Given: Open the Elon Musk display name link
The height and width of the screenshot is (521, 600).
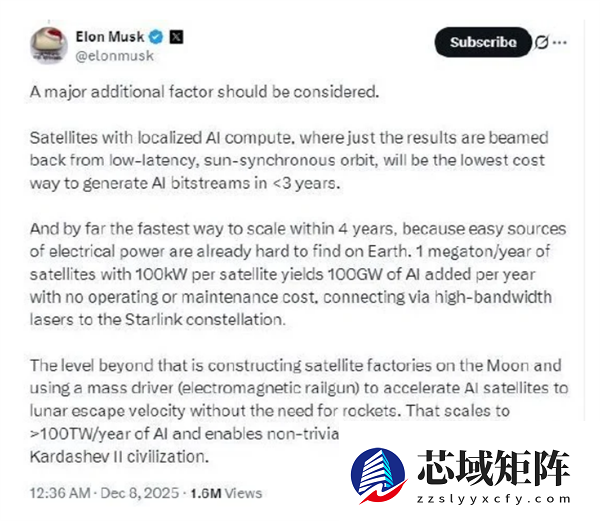Looking at the screenshot, I should (109, 37).
